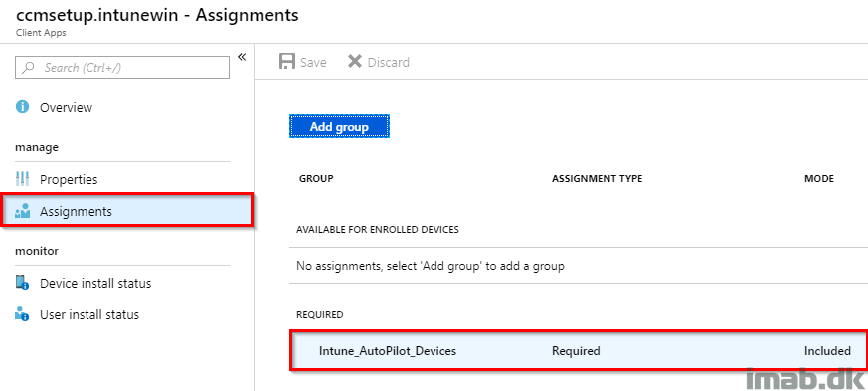Select the Assignments menu item
This screenshot has height=391, width=868.
point(127,211)
